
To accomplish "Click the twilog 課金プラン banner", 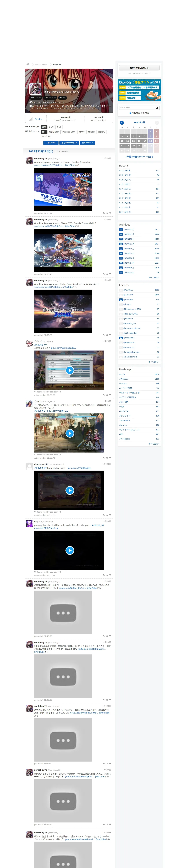I will (139, 90).
